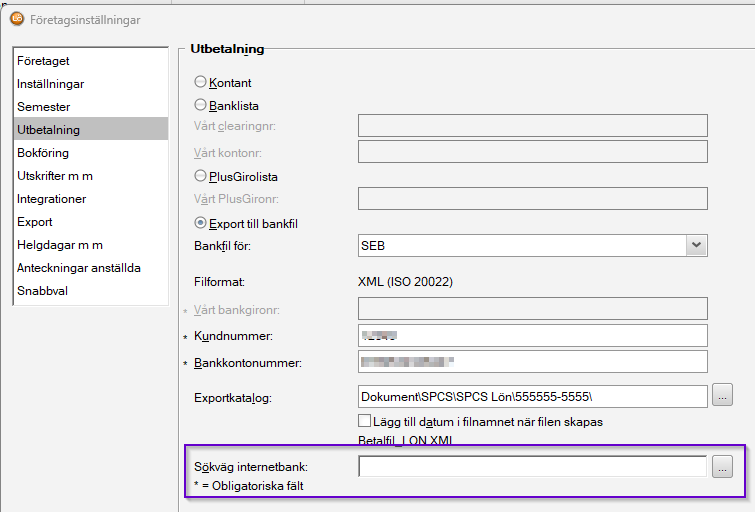Click the Utbetalning group heading
This screenshot has height=512, width=755.
(227, 49)
